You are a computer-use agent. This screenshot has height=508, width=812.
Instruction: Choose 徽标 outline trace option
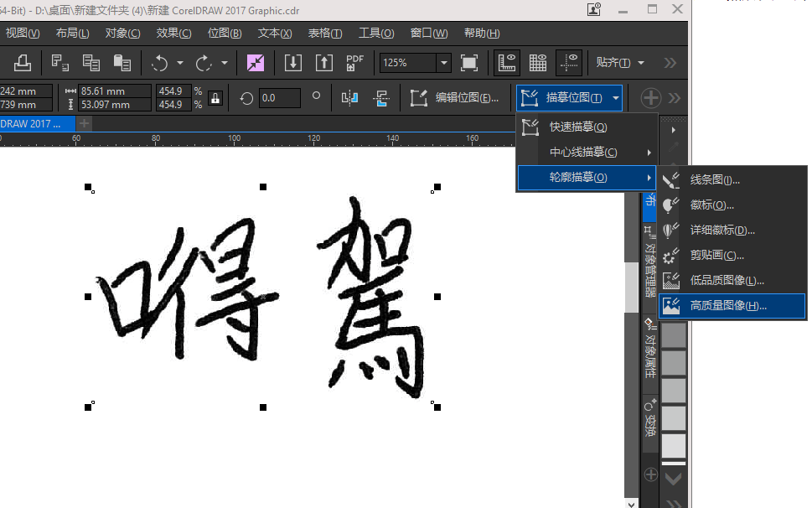click(732, 205)
